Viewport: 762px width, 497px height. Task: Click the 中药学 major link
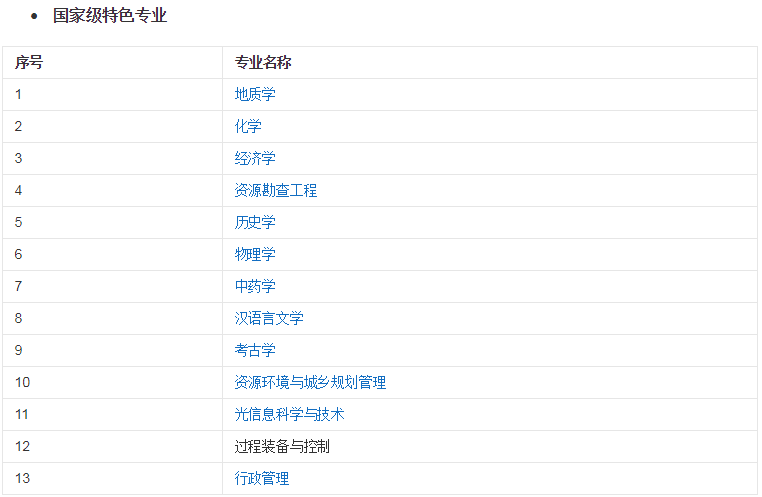pyautogui.click(x=255, y=287)
